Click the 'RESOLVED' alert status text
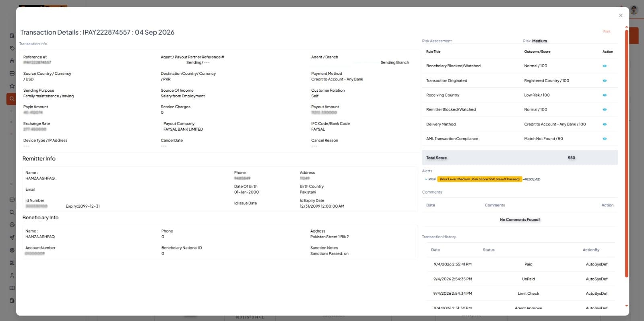644x321 pixels. [533, 179]
